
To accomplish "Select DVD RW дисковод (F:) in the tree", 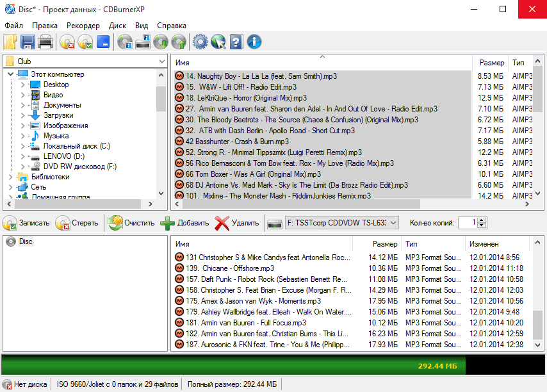I will (x=80, y=167).
